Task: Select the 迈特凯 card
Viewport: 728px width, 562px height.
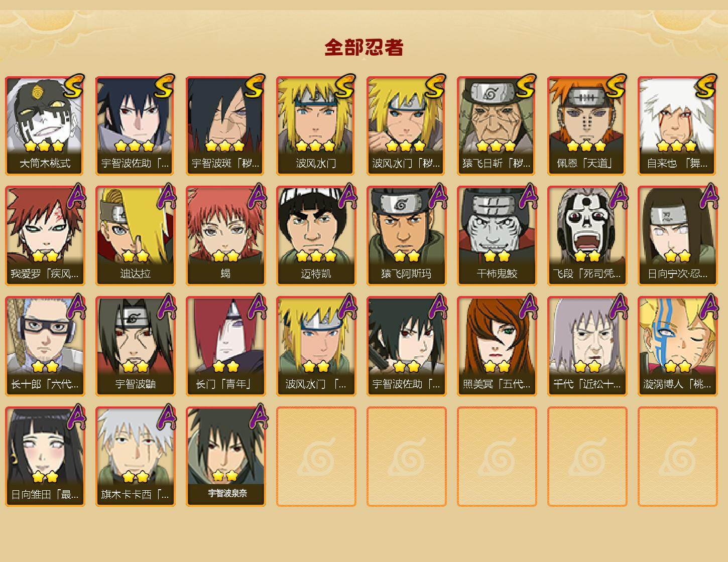Action: (316, 236)
